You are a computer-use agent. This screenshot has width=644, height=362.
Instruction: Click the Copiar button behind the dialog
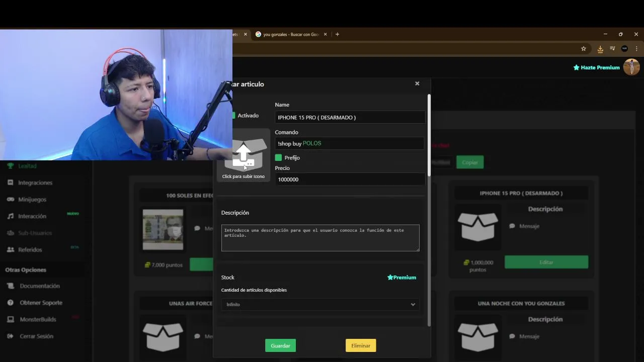pos(470,162)
